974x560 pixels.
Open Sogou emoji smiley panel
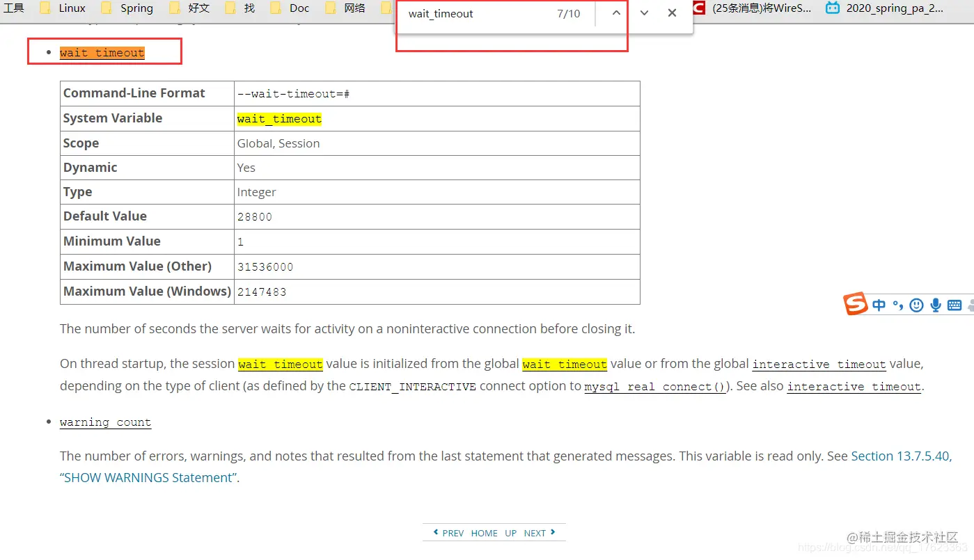pyautogui.click(x=917, y=305)
